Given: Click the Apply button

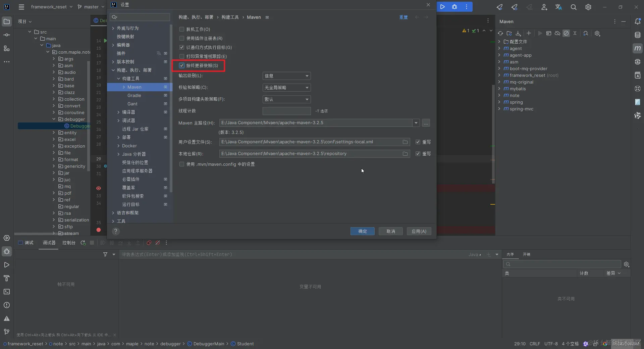Looking at the screenshot, I should (x=419, y=231).
